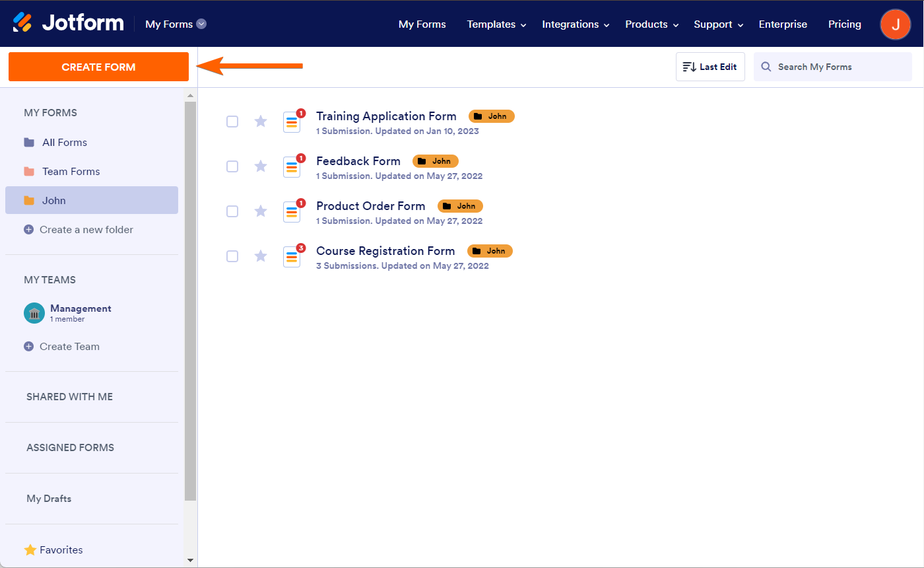Click the MY FORMS sidebar heading

(x=50, y=113)
